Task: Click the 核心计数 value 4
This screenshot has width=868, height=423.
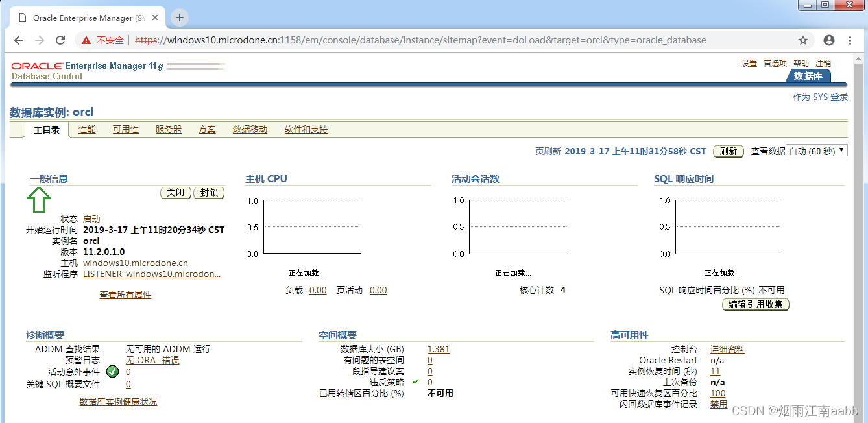Action: pyautogui.click(x=563, y=290)
